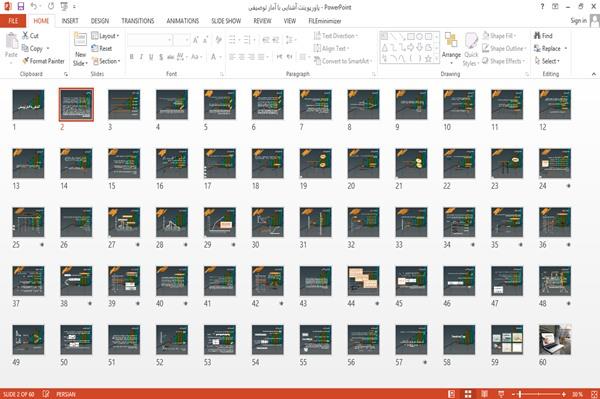Toggle Align Right paragraph alignment
The image size is (600, 399).
coord(251,57)
